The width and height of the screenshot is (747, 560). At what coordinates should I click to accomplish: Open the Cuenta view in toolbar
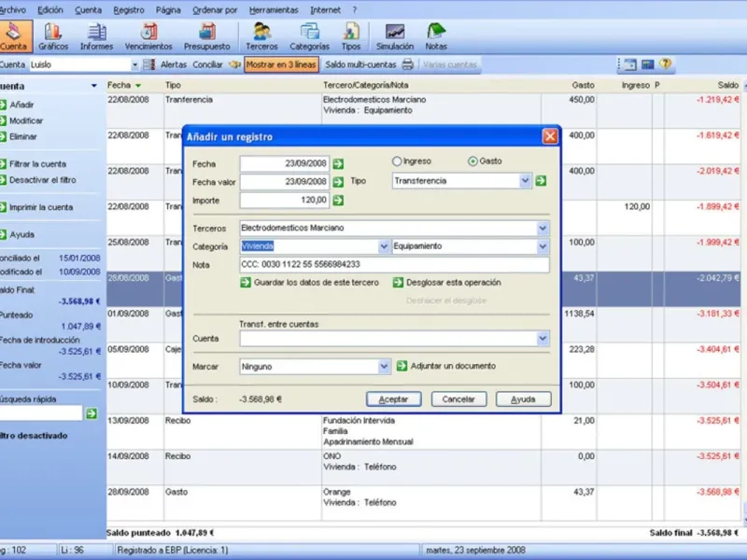tap(14, 36)
